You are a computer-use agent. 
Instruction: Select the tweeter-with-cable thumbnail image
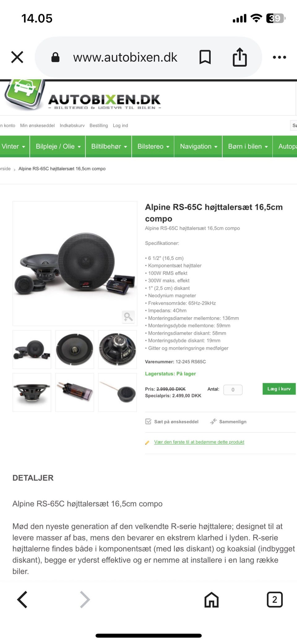[x=118, y=392]
